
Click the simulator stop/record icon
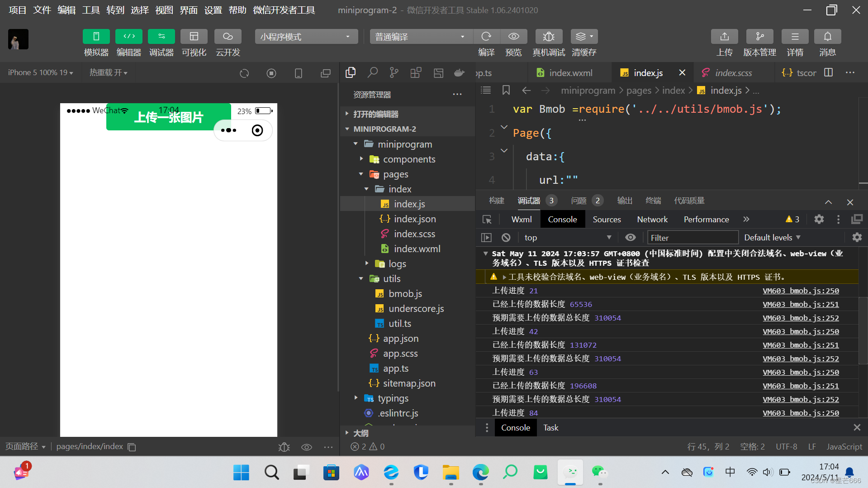pyautogui.click(x=271, y=73)
